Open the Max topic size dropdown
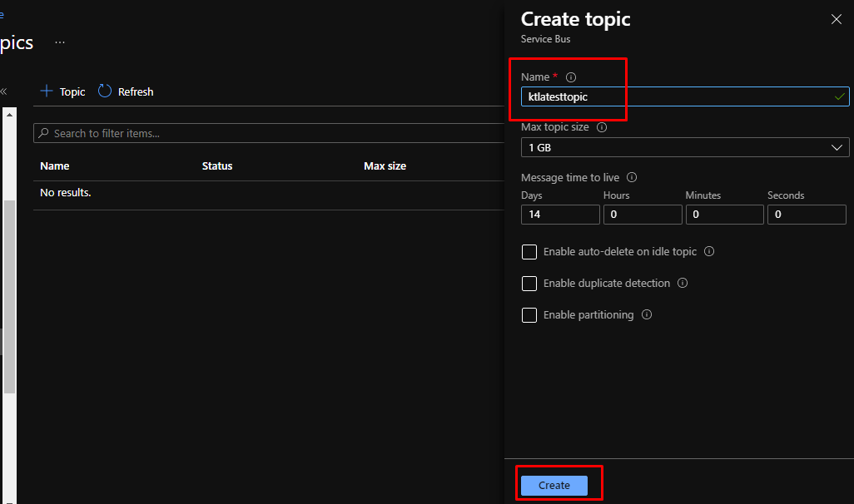 click(x=684, y=147)
